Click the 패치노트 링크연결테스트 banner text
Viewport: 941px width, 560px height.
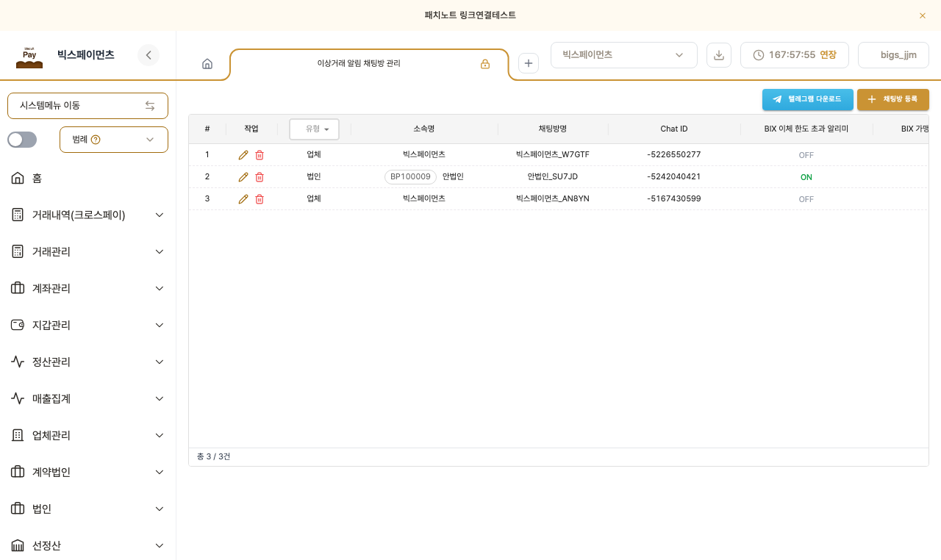[x=470, y=15]
